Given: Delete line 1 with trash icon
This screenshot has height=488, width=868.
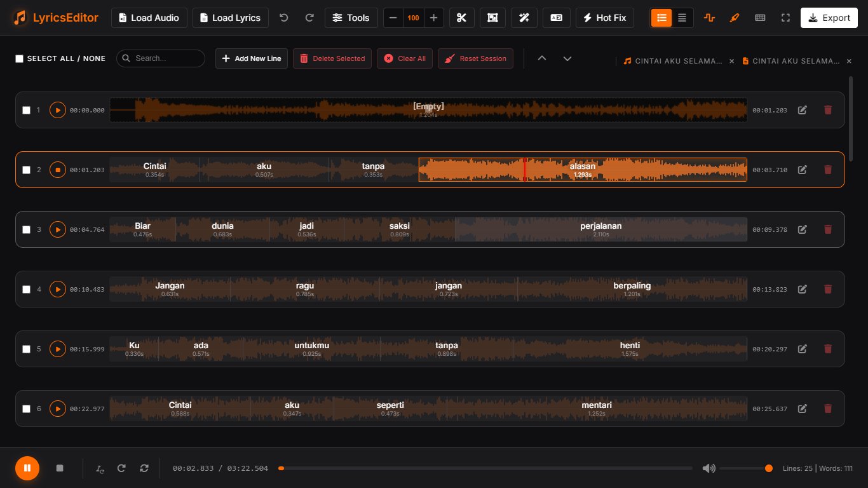Looking at the screenshot, I should click(x=827, y=110).
